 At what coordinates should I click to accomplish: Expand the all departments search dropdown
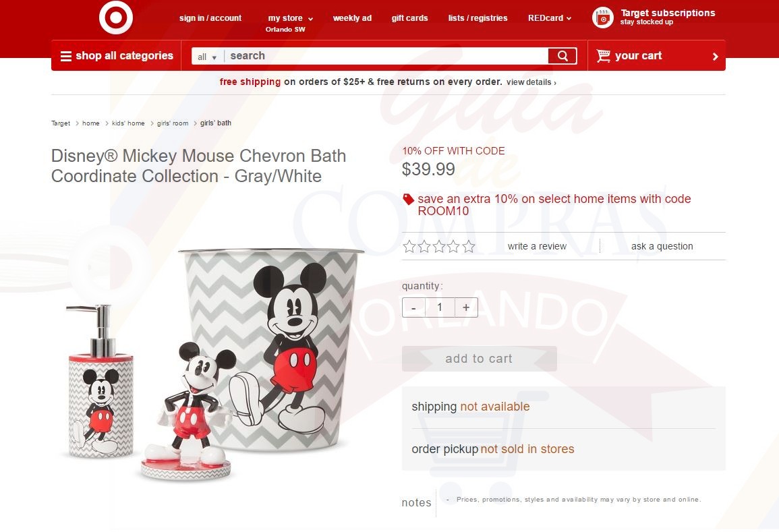(208, 57)
